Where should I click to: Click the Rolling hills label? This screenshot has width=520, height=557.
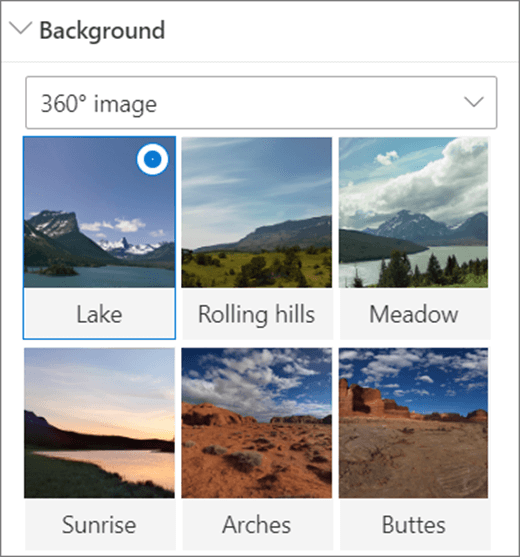pyautogui.click(x=256, y=315)
